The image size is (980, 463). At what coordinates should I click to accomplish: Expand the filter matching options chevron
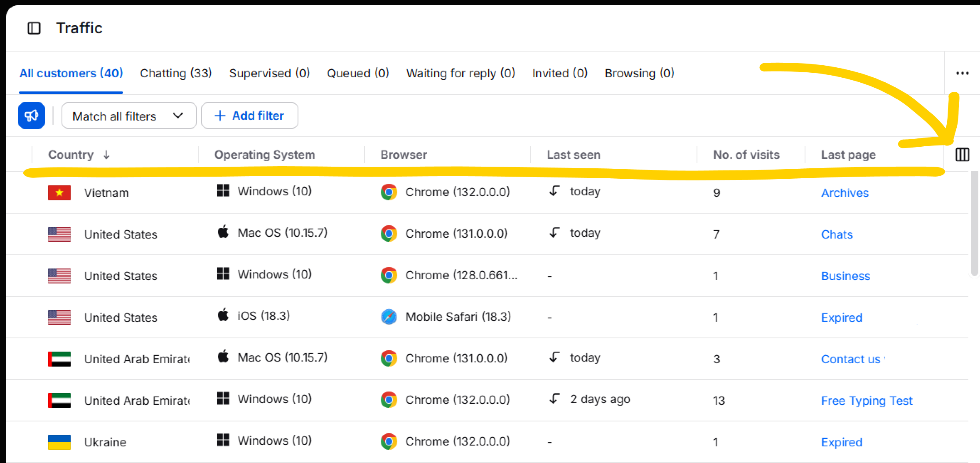[178, 116]
